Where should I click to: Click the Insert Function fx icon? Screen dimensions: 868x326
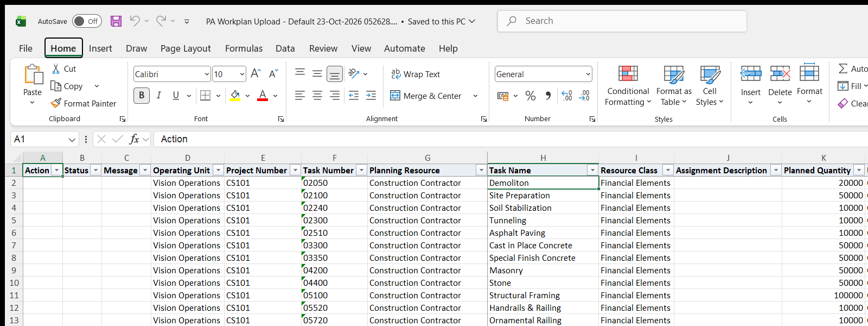134,139
